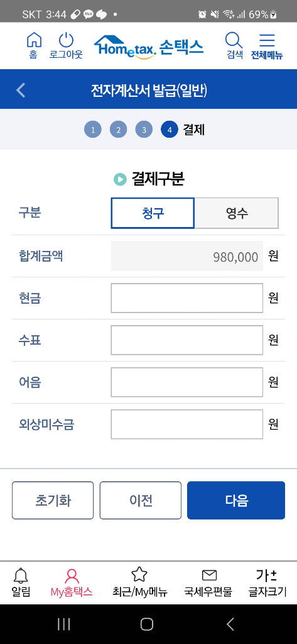
Task: Jump to step 3 circle
Action: tap(144, 130)
